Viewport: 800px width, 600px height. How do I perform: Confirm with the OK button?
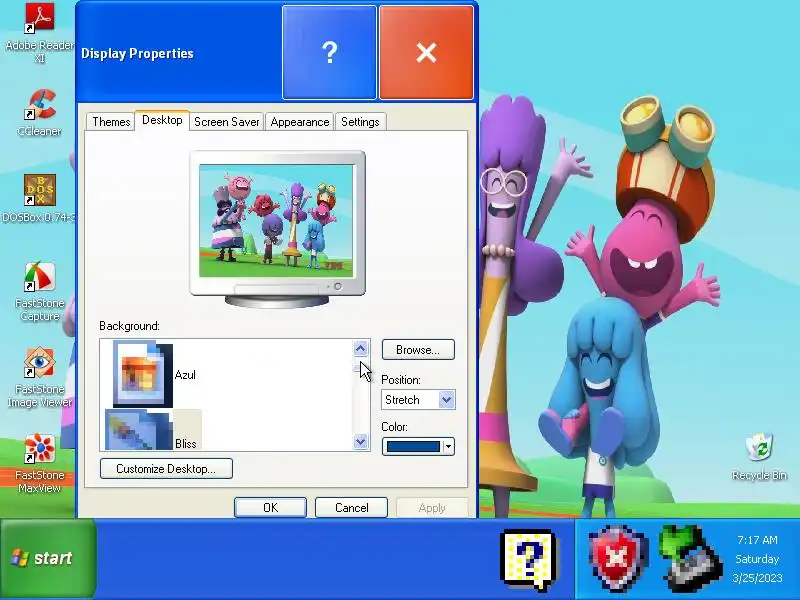(x=270, y=508)
